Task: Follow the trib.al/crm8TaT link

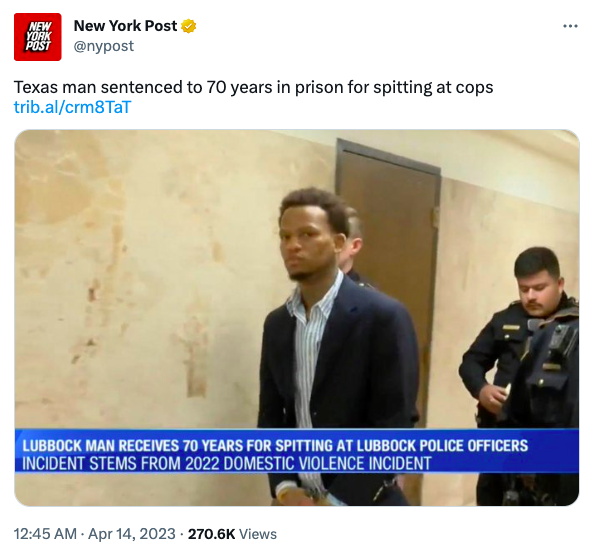Action: click(72, 107)
